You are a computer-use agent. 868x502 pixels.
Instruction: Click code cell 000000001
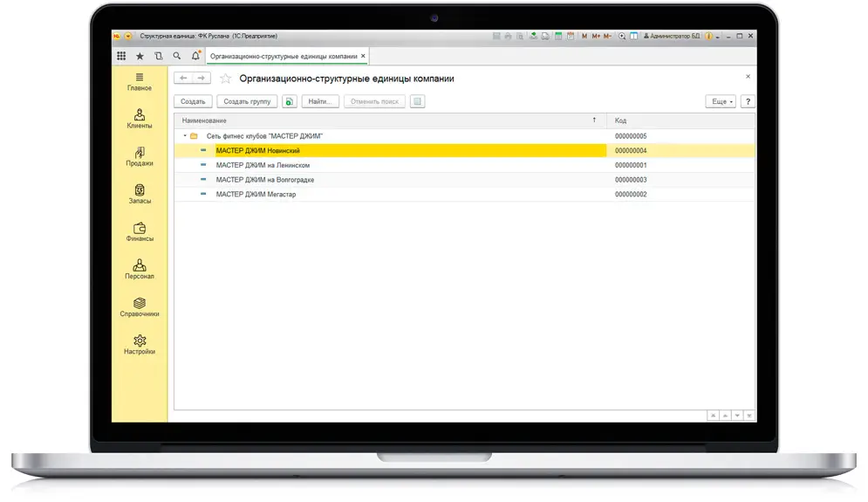631,165
